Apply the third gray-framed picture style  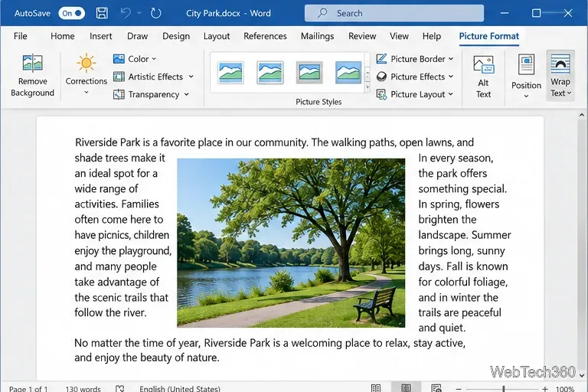(x=309, y=73)
